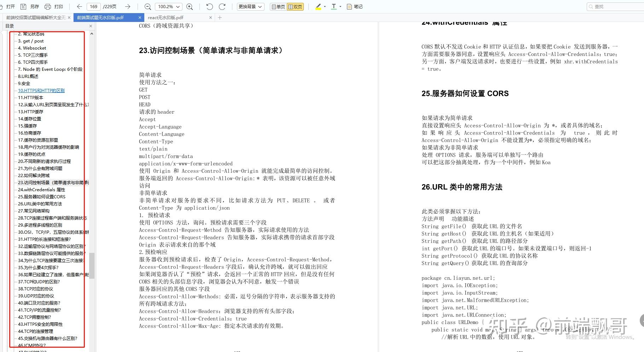Image resolution: width=644 pixels, height=352 pixels.
Task: Go to next page with right arrow
Action: 128,6
